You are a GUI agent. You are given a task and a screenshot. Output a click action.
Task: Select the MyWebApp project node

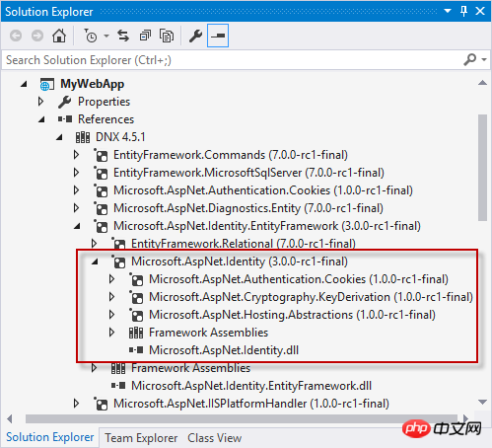point(93,84)
